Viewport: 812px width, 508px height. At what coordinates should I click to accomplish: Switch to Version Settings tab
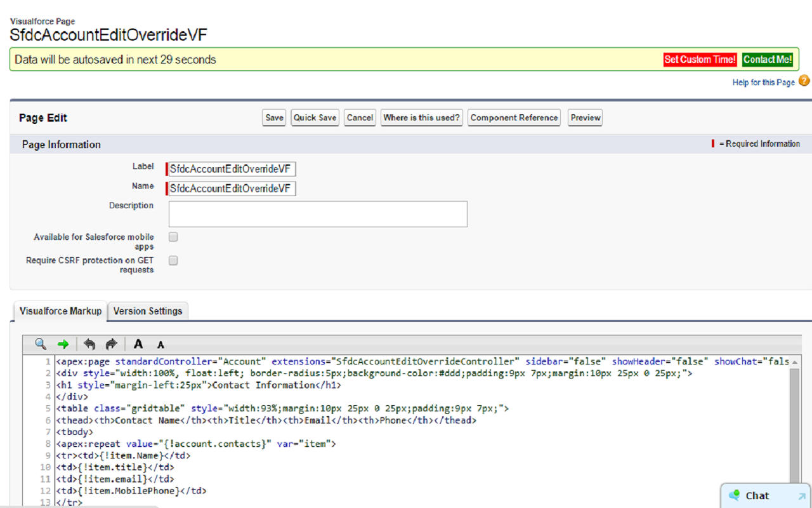(x=148, y=311)
